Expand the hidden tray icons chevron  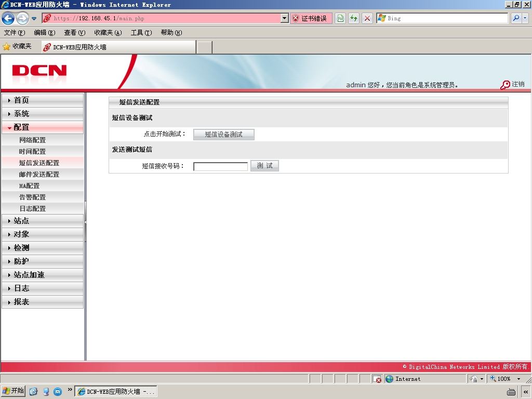[526, 392]
